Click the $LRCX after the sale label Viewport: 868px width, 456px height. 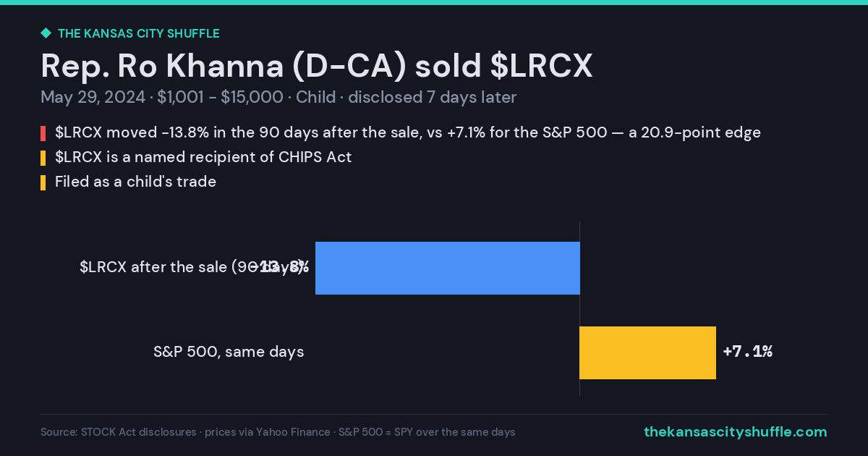click(192, 267)
